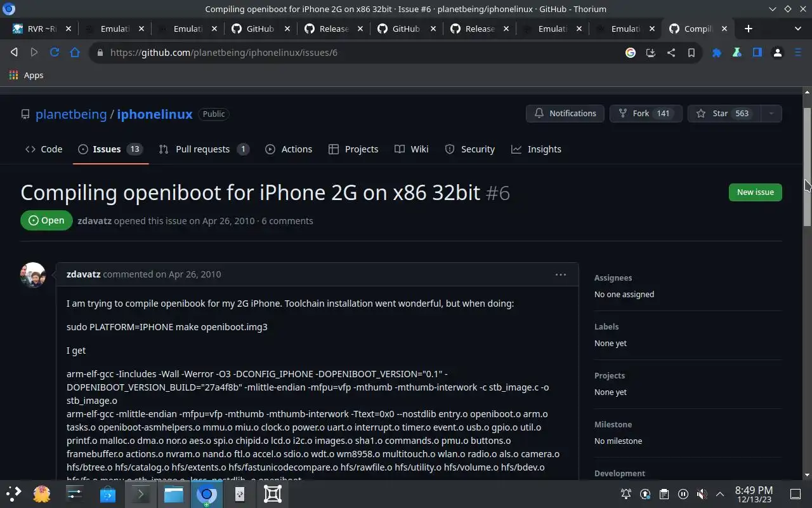Screen dimensions: 812x508
Task: Open the Security tab
Action: click(x=470, y=149)
